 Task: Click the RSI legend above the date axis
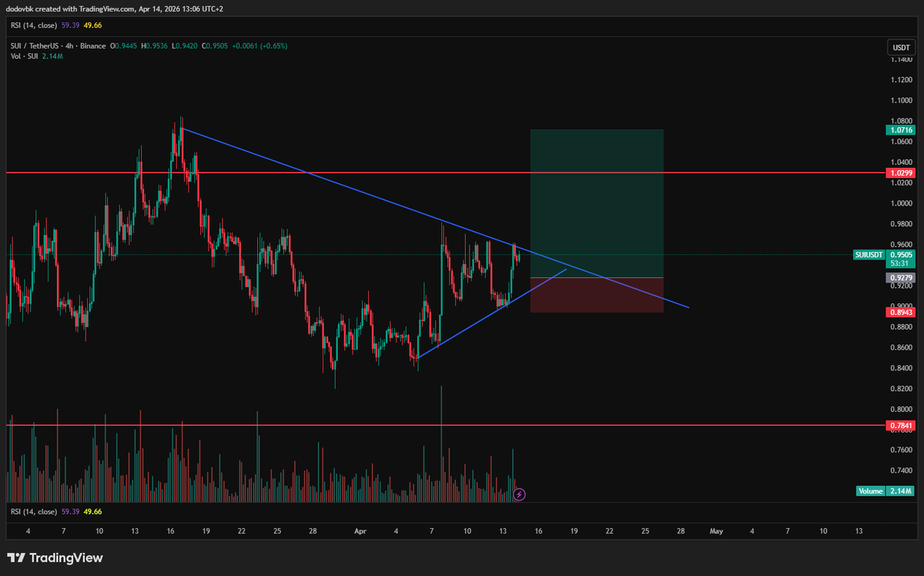(55, 511)
